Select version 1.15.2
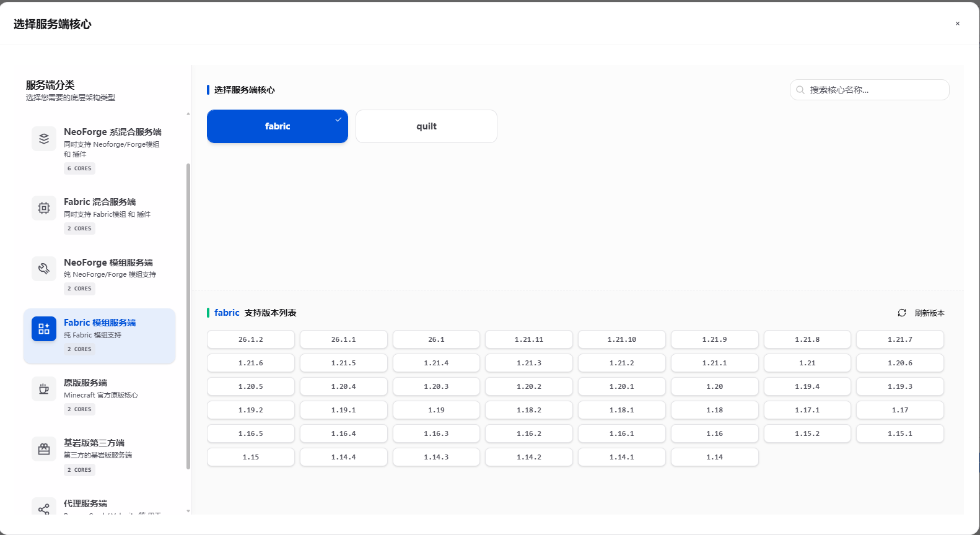Image resolution: width=980 pixels, height=535 pixels. (x=807, y=433)
